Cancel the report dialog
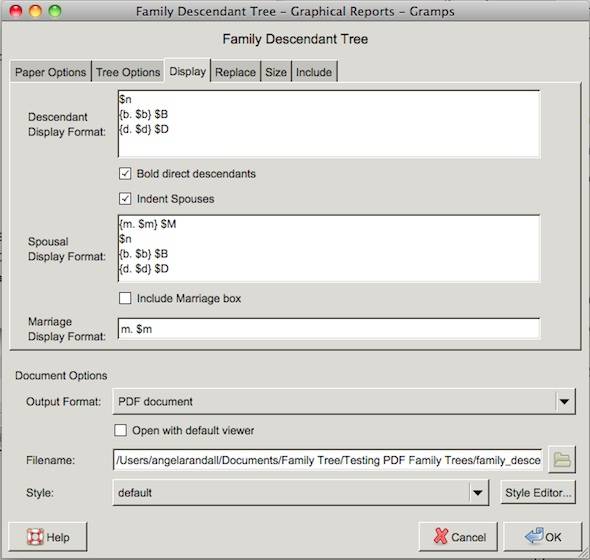The image size is (590, 560). (x=458, y=537)
